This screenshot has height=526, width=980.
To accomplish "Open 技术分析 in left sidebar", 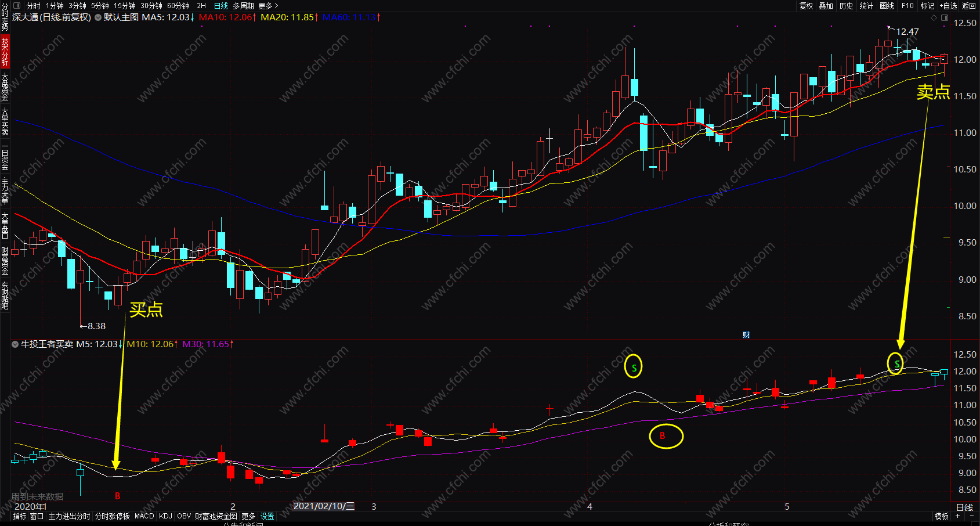I will pyautogui.click(x=5, y=51).
